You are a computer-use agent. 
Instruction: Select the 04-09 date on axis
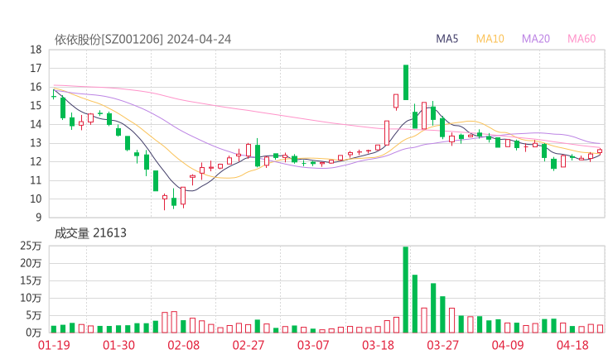point(508,346)
